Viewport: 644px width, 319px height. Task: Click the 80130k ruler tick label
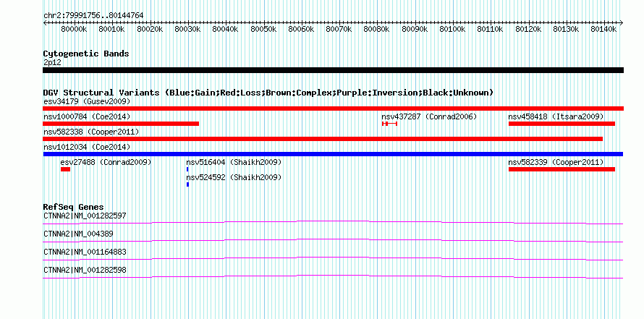click(566, 29)
